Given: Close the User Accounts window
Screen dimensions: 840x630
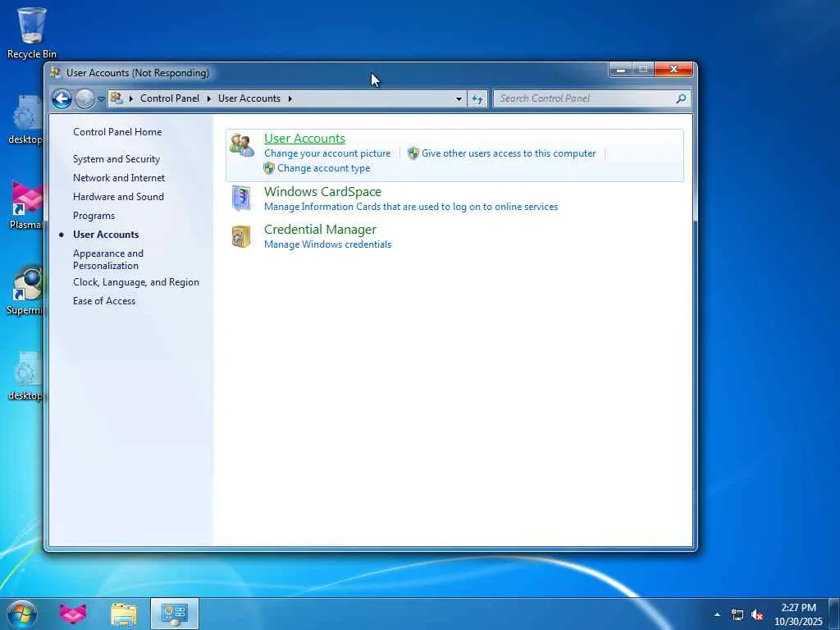Looking at the screenshot, I should tap(674, 70).
